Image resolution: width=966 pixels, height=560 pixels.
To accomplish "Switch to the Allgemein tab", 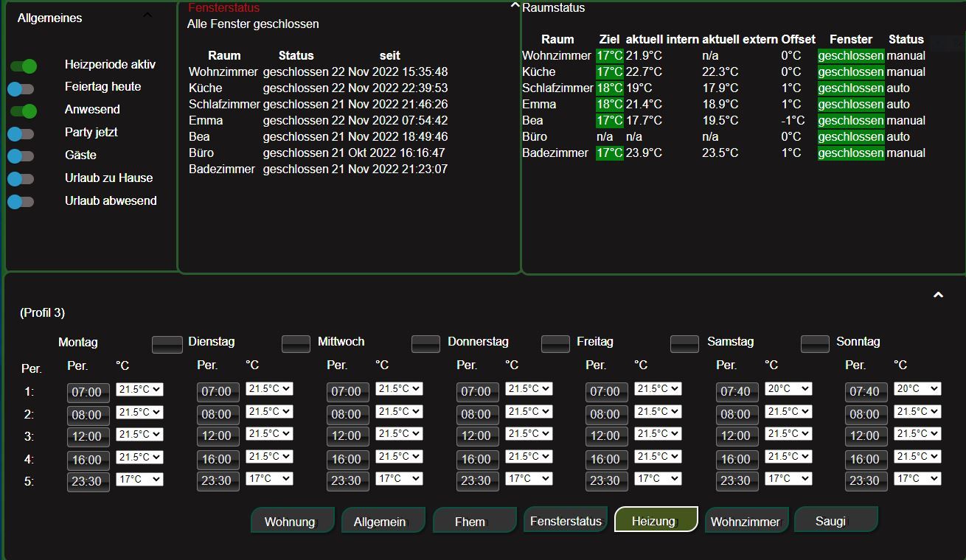I will point(383,520).
